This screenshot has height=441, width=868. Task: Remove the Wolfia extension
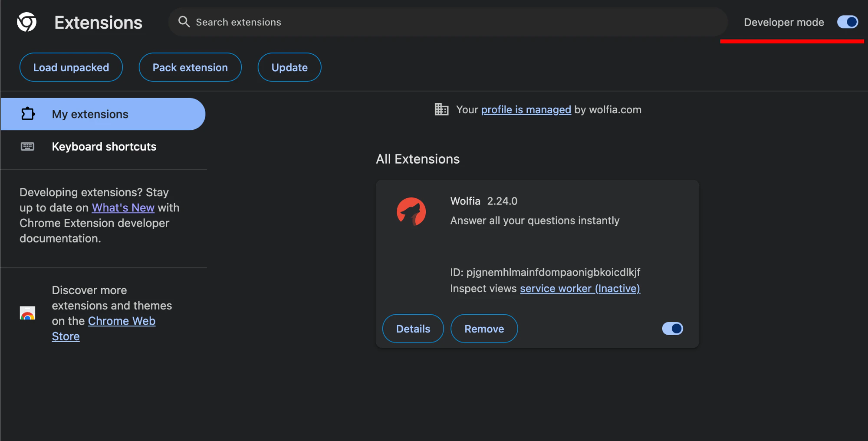coord(484,329)
